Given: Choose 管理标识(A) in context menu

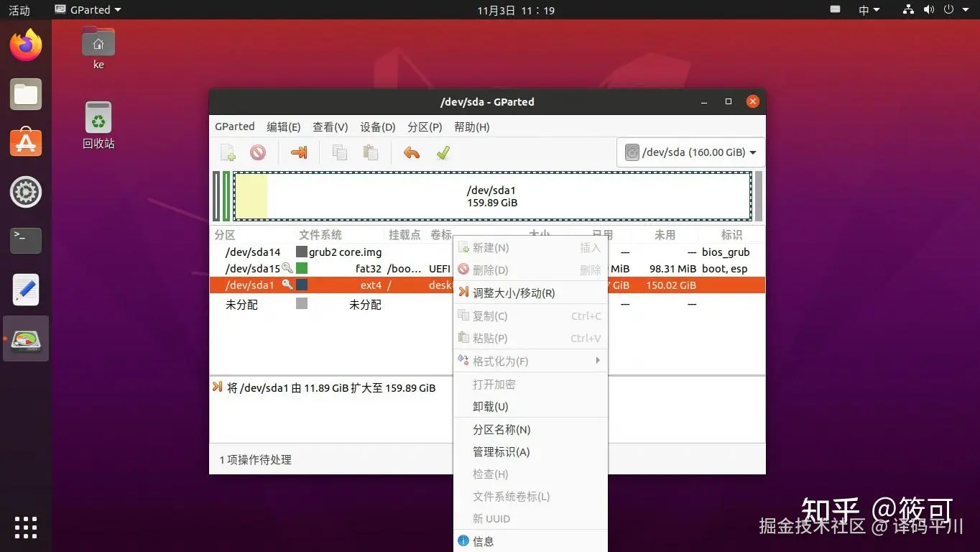Looking at the screenshot, I should coord(530,451).
